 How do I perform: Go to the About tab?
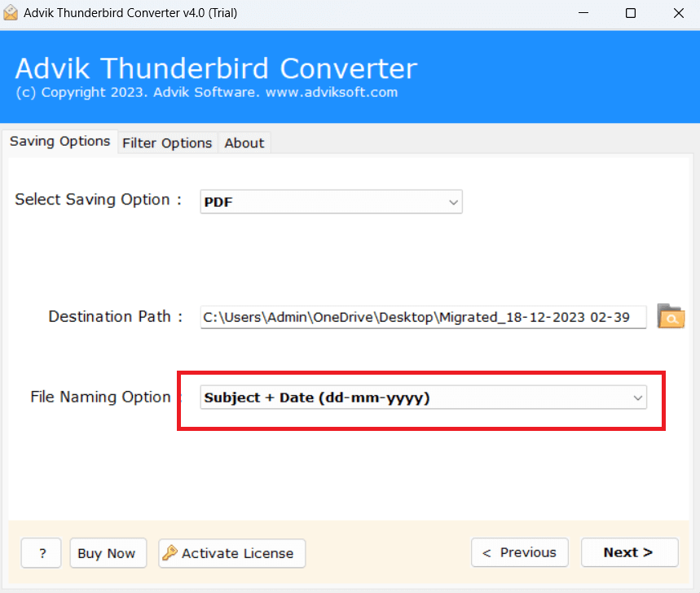point(244,143)
